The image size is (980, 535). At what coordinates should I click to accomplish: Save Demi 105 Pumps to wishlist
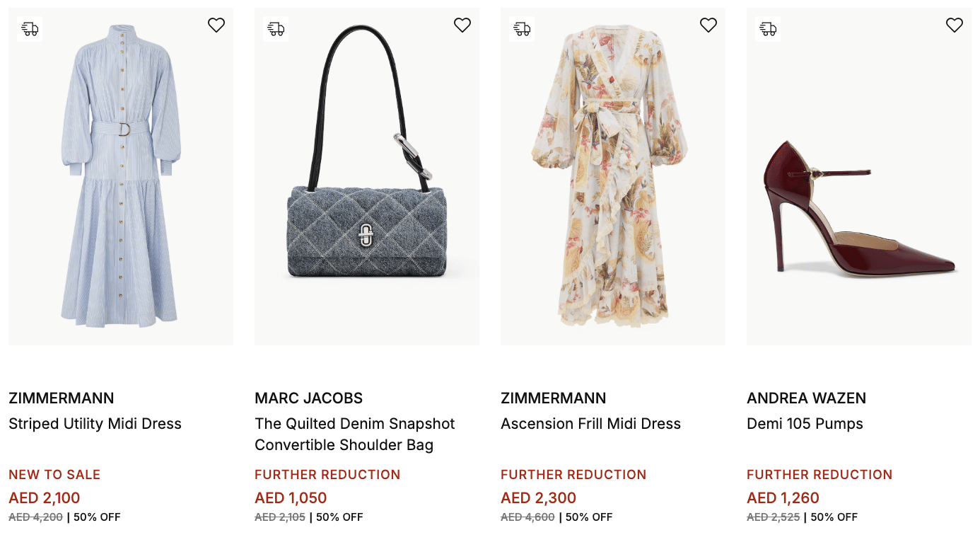(955, 25)
